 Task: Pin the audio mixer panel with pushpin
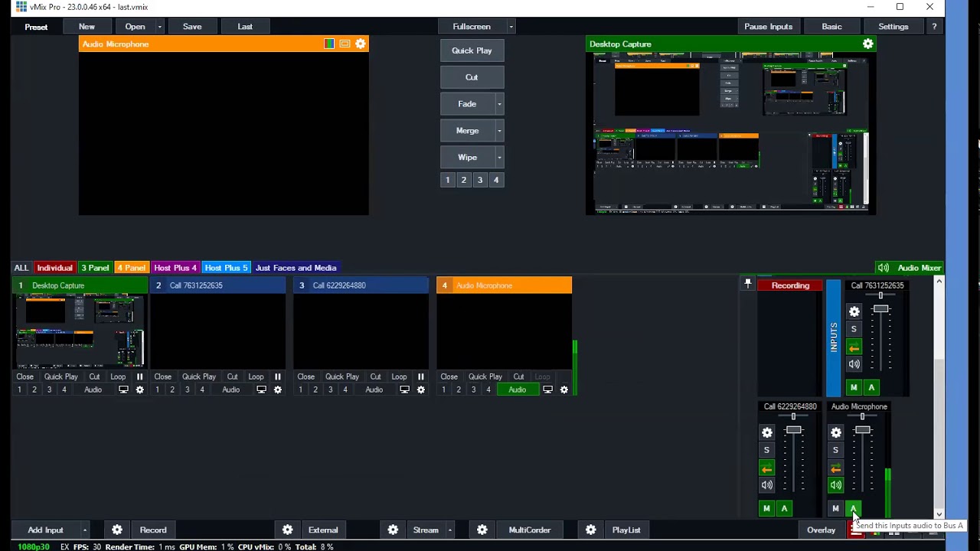point(748,284)
